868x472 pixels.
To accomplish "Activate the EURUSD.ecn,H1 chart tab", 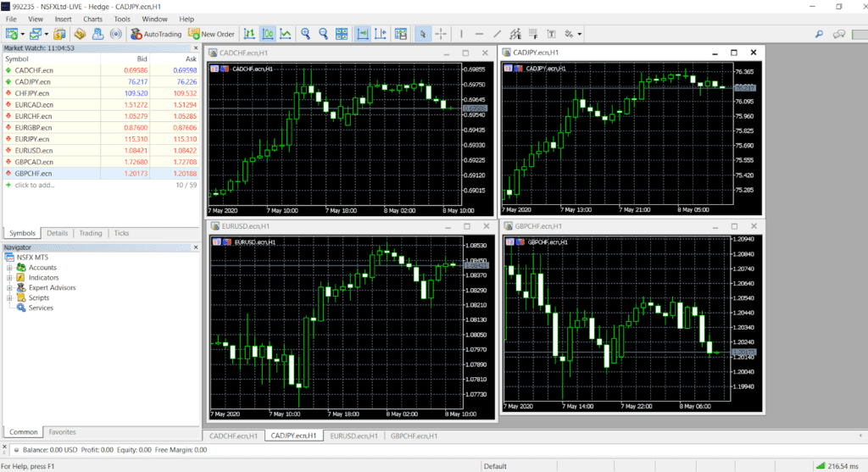I will 353,436.
